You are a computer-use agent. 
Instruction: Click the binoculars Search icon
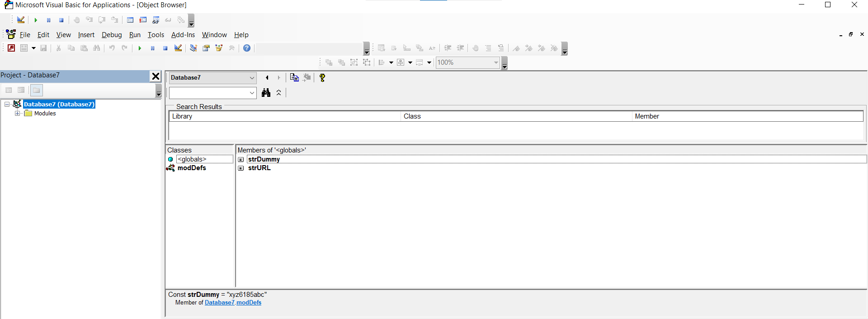266,92
